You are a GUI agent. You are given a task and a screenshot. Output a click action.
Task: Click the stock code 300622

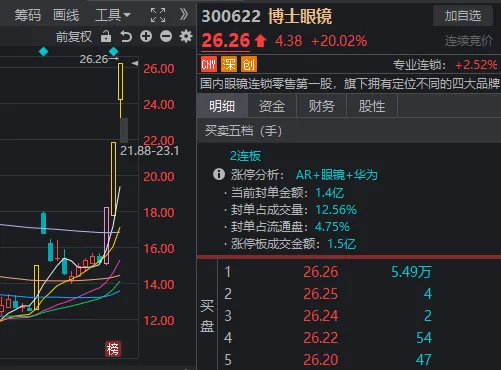pyautogui.click(x=231, y=16)
